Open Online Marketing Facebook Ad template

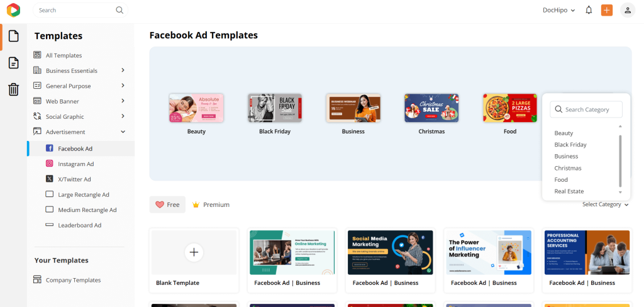click(292, 252)
